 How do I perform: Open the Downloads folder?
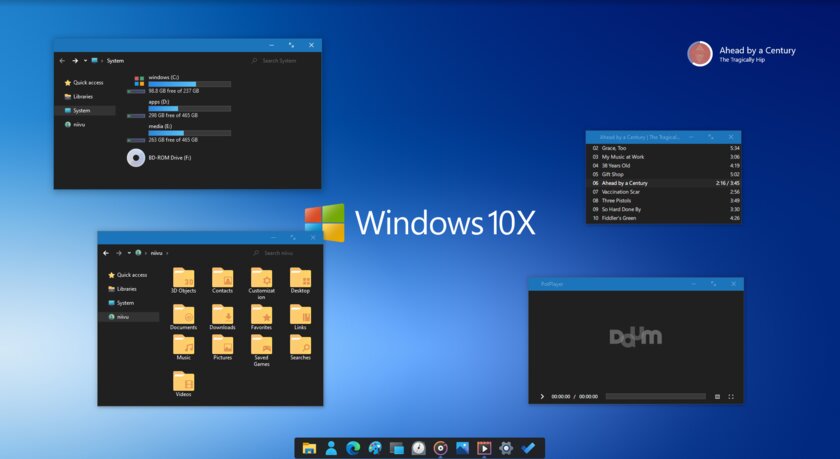tap(222, 315)
